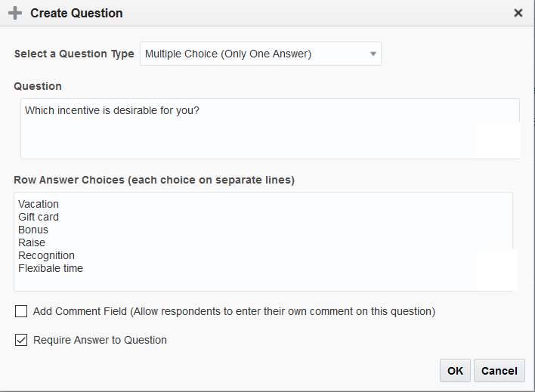Place cursor on the 'Raise' answer line
This screenshot has width=535, height=392.
(x=32, y=242)
